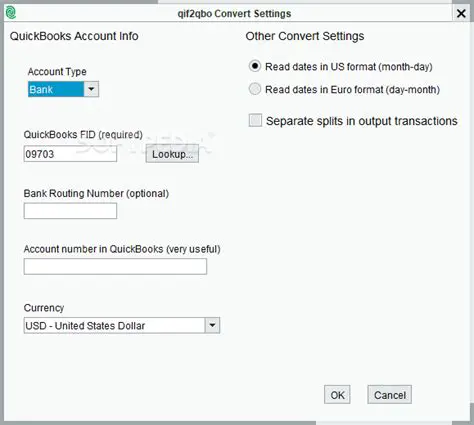This screenshot has height=425, width=474.
Task: Click the QuickBooks FID input field
Action: click(70, 154)
